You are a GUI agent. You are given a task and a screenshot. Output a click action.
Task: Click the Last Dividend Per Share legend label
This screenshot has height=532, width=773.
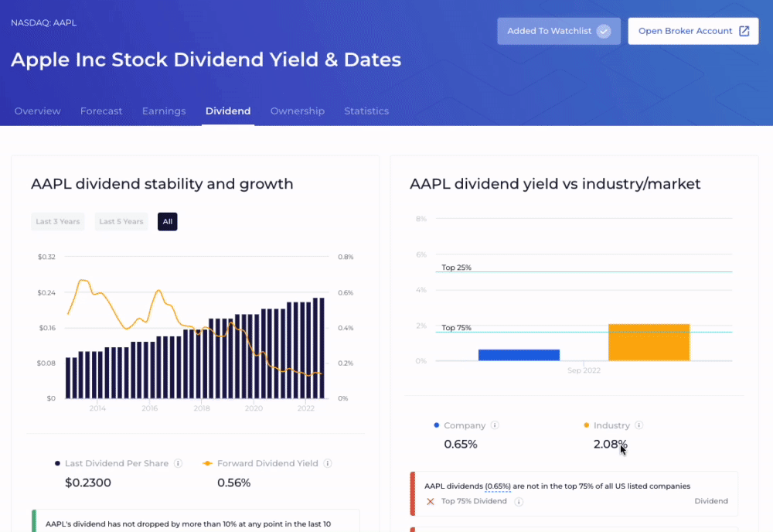[117, 463]
